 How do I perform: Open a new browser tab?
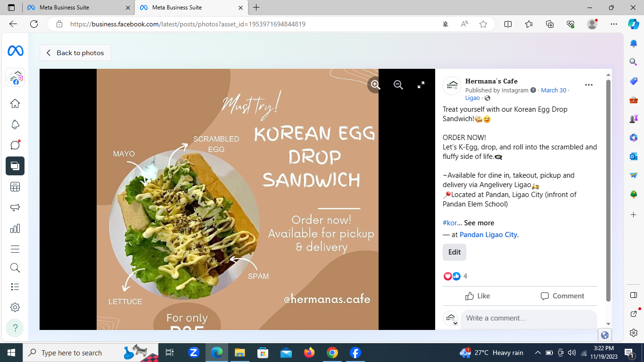coord(256,8)
